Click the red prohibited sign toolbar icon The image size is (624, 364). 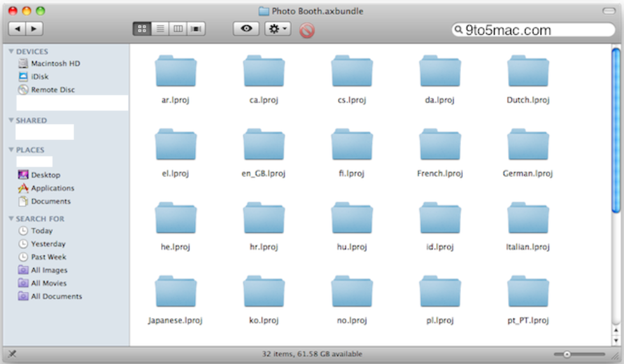pos(307,30)
